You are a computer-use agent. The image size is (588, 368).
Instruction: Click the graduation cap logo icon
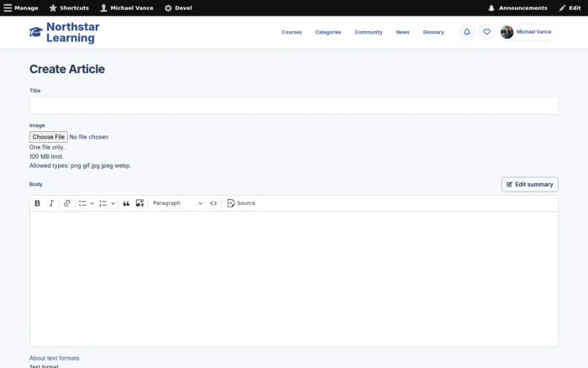click(x=36, y=32)
